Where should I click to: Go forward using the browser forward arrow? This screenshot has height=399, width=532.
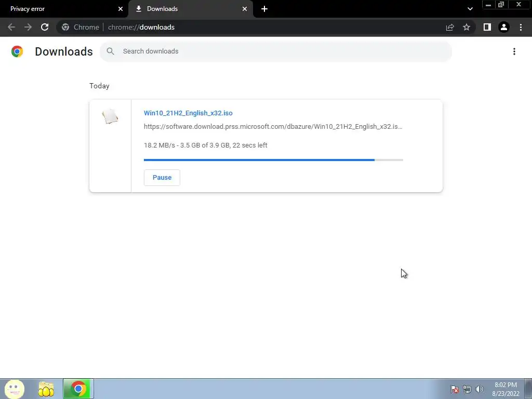coord(28,27)
